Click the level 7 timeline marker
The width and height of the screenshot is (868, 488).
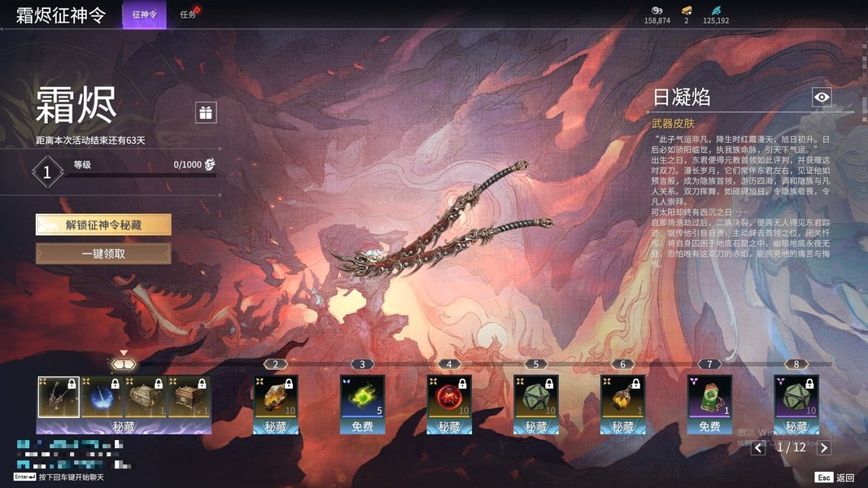[709, 364]
